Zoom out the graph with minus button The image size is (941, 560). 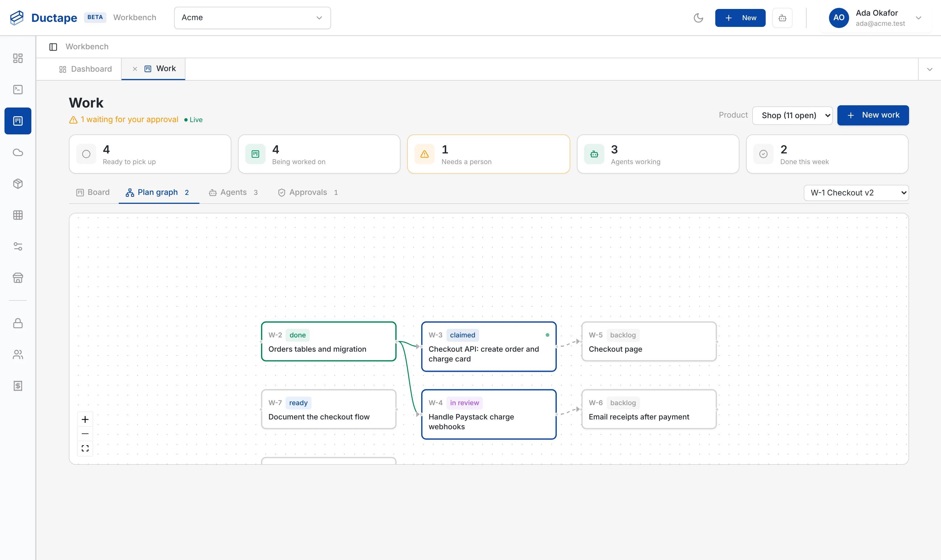[85, 434]
